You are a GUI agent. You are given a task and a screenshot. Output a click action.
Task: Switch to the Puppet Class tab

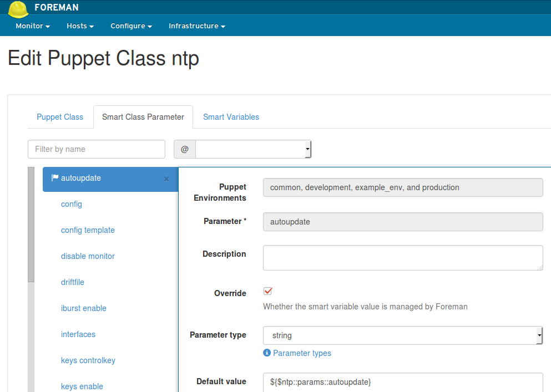point(60,117)
